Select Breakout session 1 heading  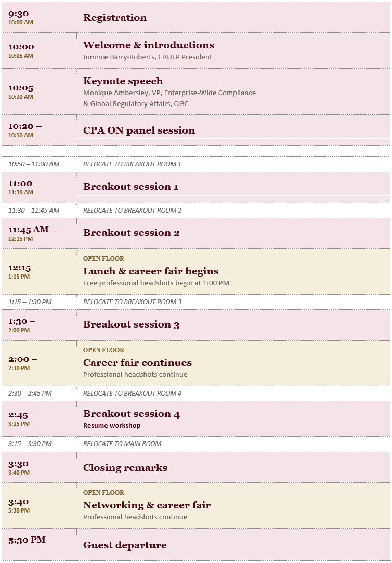130,187
